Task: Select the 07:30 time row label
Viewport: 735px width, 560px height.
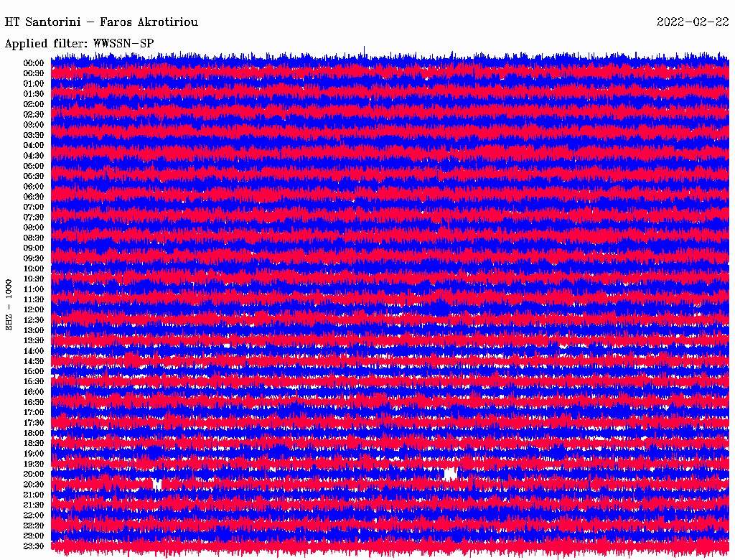Action: [x=34, y=217]
